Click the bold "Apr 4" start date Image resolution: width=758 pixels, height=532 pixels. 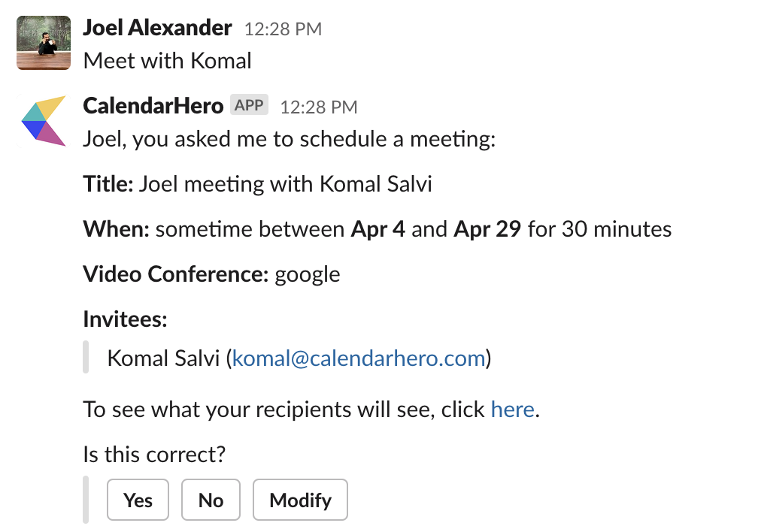click(377, 229)
